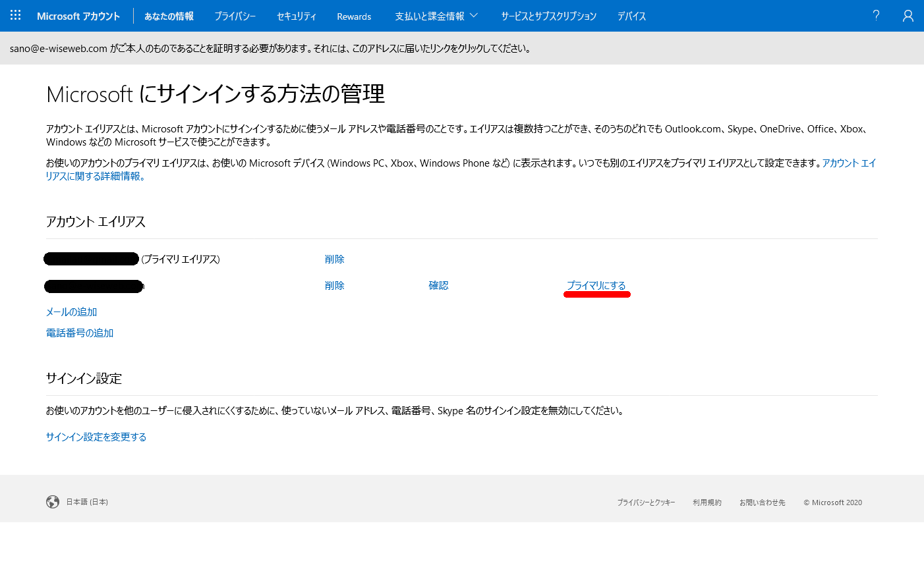Open the あなたの情報 tab
The height and width of the screenshot is (569, 924).
169,16
